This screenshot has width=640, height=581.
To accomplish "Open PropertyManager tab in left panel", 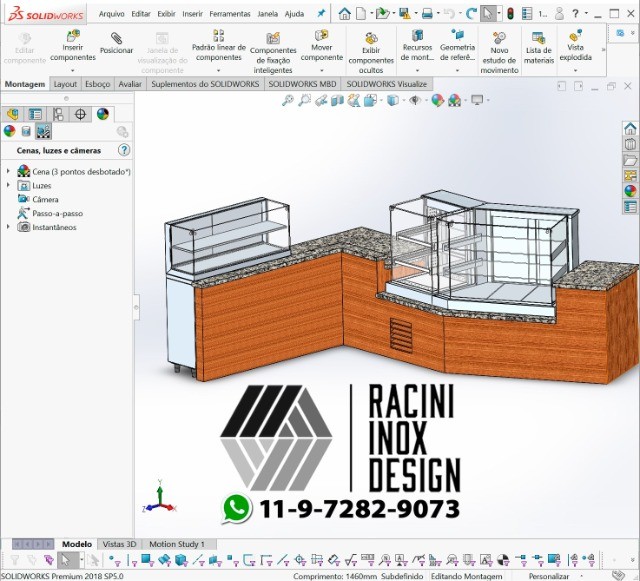I will (35, 114).
